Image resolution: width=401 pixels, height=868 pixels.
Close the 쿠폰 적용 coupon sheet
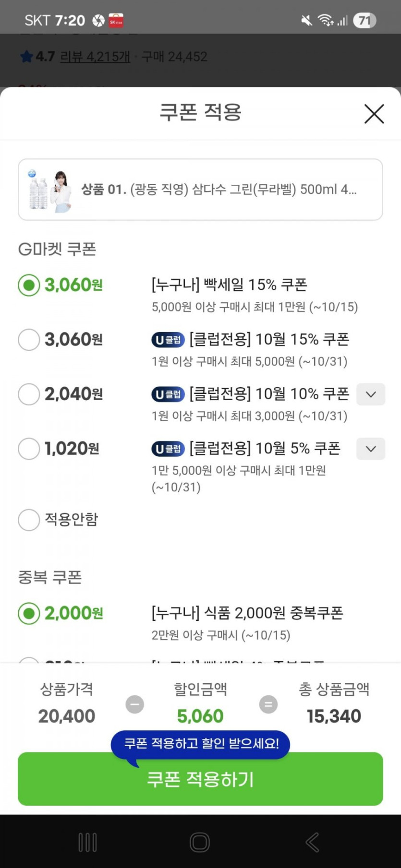tap(374, 114)
